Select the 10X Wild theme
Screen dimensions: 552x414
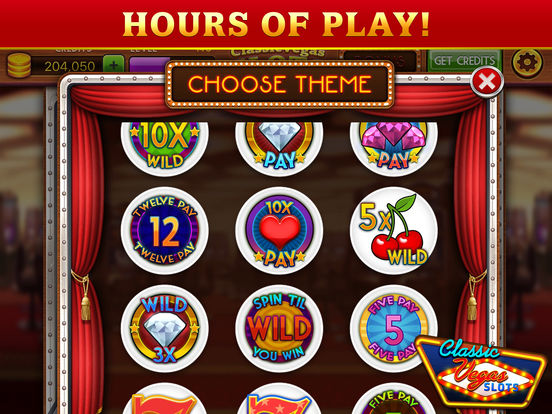tap(165, 148)
